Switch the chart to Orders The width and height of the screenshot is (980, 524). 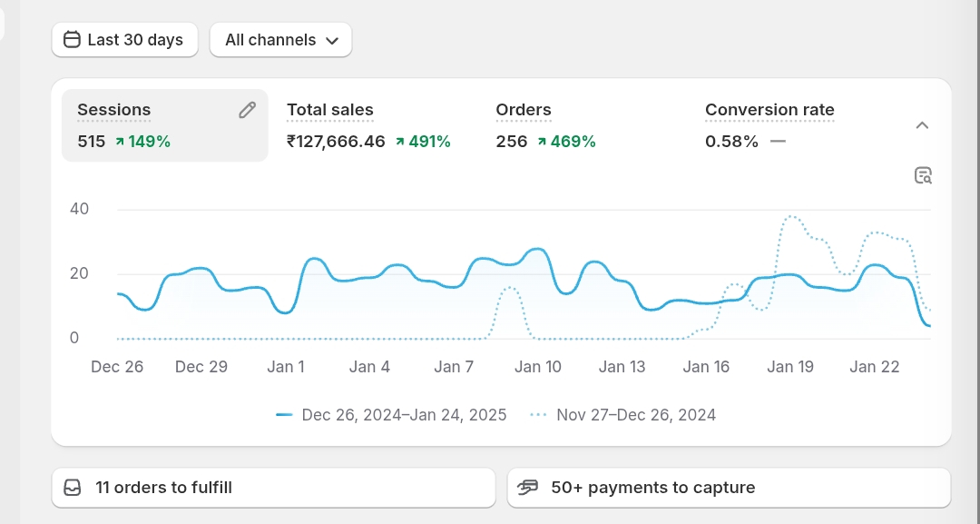524,110
